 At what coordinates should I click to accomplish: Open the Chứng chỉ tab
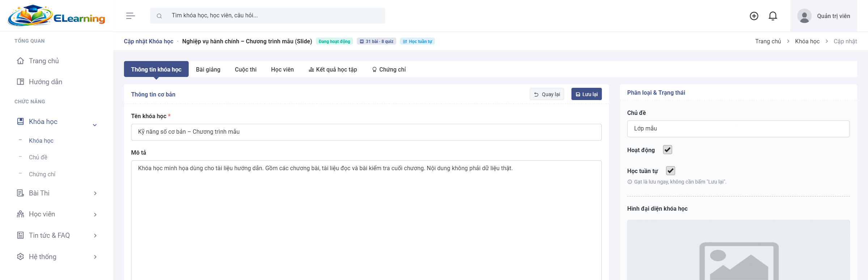pyautogui.click(x=389, y=69)
